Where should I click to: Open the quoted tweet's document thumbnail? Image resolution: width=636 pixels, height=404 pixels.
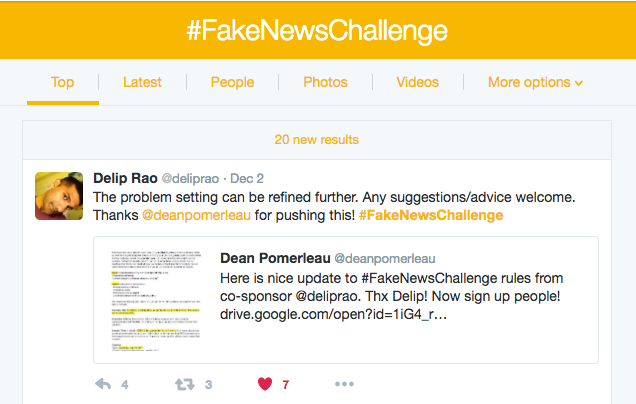pos(152,299)
